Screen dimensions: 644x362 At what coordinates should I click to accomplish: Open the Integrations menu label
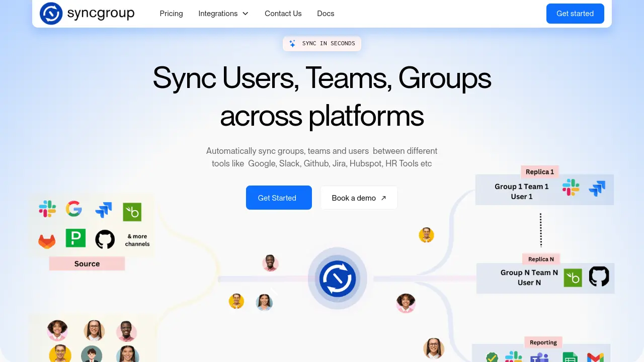pyautogui.click(x=218, y=14)
